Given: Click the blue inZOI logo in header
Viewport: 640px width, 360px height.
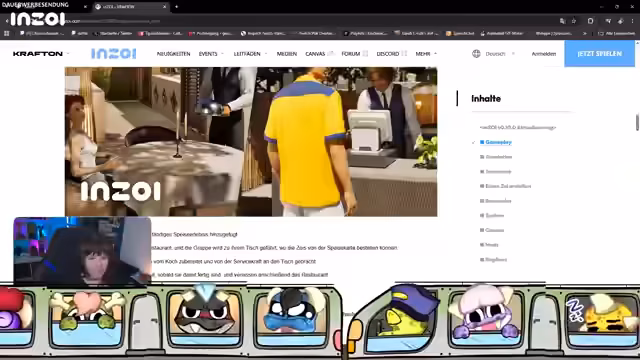Looking at the screenshot, I should [113, 54].
